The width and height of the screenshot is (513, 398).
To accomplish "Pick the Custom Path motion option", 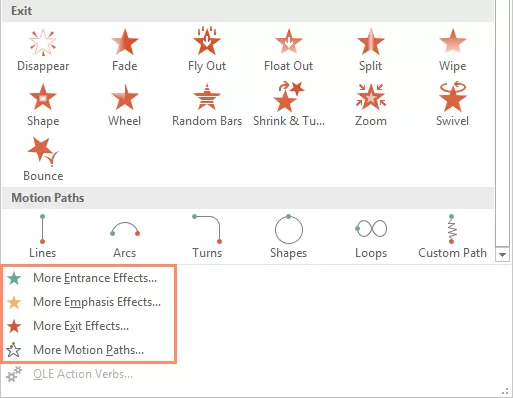I will click(452, 236).
